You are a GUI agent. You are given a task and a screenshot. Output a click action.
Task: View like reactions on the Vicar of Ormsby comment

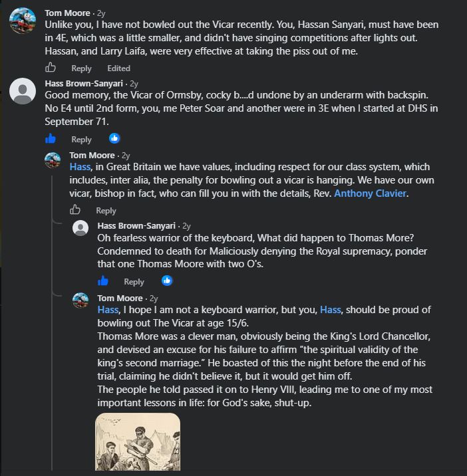coord(114,138)
